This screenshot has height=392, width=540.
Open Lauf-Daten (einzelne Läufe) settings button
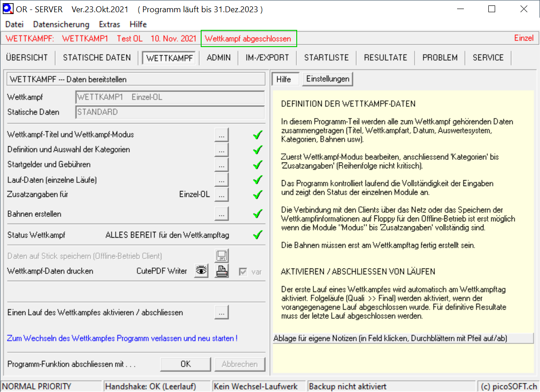tap(221, 180)
